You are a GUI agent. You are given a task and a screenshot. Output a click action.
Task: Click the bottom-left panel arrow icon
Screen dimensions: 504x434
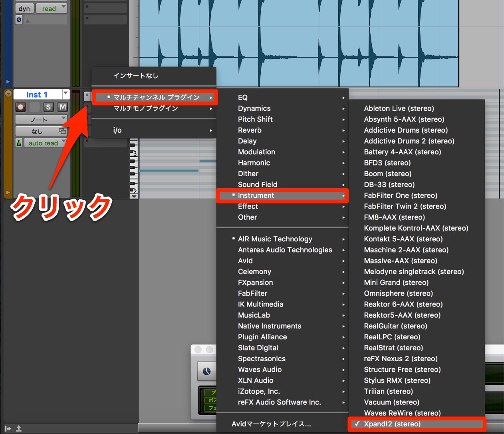pos(8,428)
